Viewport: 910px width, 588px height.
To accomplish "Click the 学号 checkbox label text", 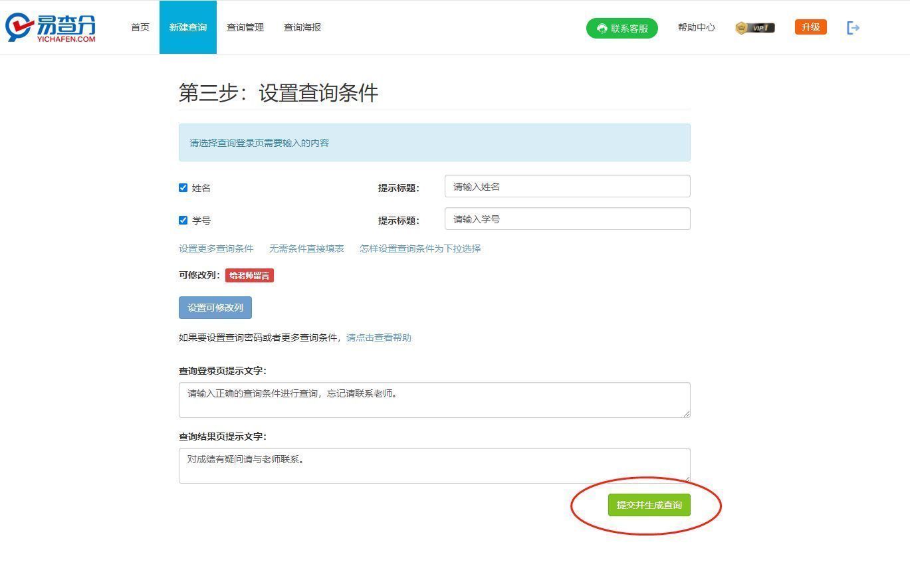I will point(201,221).
